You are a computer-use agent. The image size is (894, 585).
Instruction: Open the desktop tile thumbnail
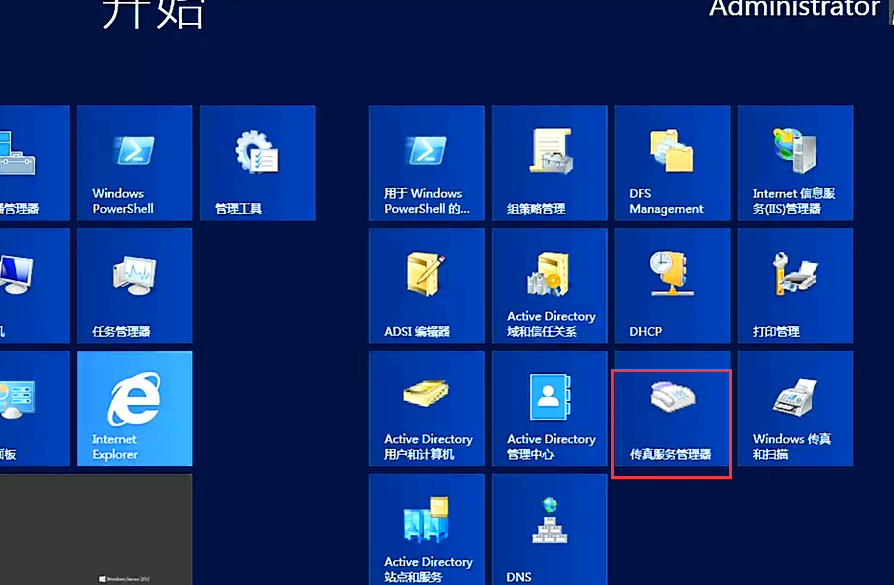[96, 530]
